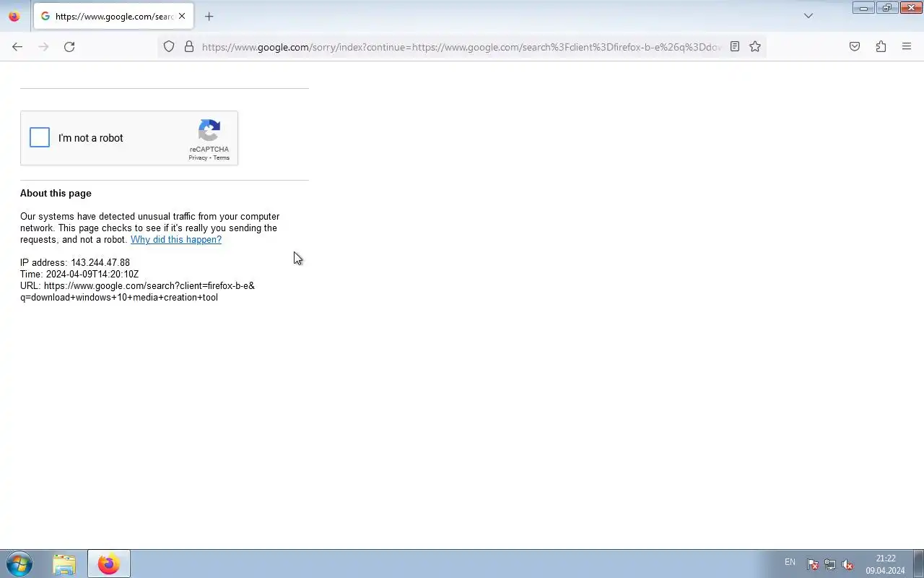This screenshot has width=924, height=578.
Task: Select the google.com search tab
Action: coord(113,16)
